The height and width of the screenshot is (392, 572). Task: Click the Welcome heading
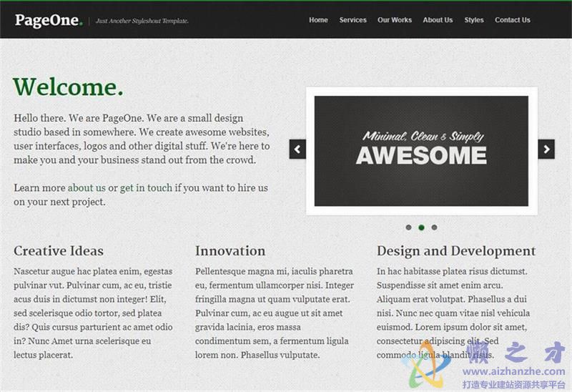[68, 87]
